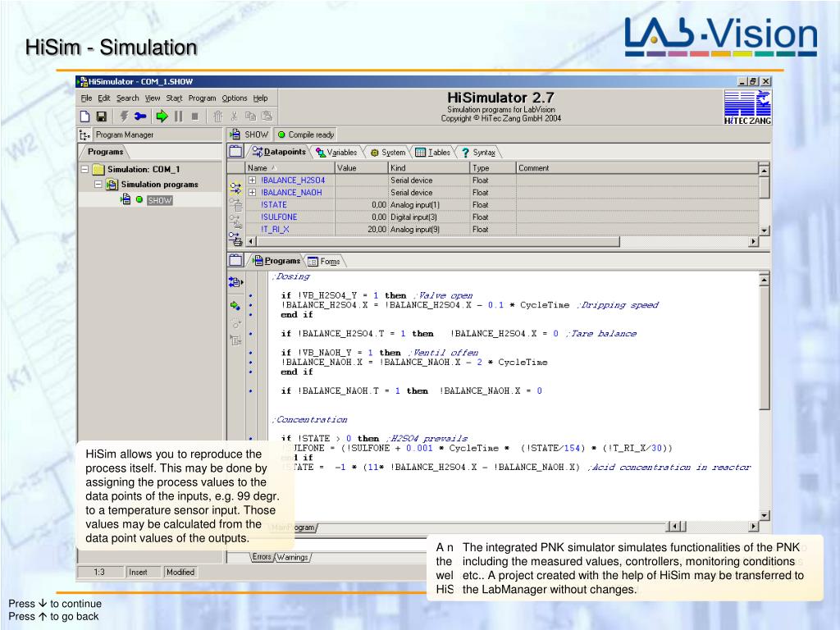Click the SHOW program node icon in the tree

(x=126, y=199)
